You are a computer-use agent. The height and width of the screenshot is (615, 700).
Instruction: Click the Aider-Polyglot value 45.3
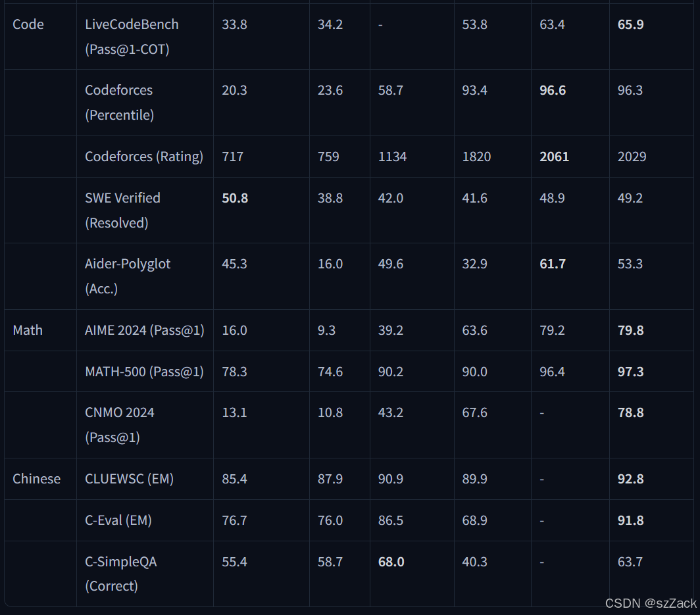[x=234, y=264]
